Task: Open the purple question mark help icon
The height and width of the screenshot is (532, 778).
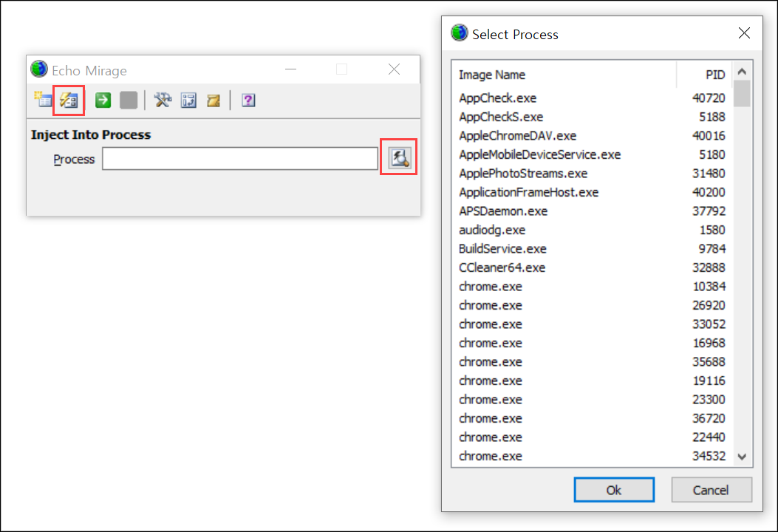Action: point(248,100)
